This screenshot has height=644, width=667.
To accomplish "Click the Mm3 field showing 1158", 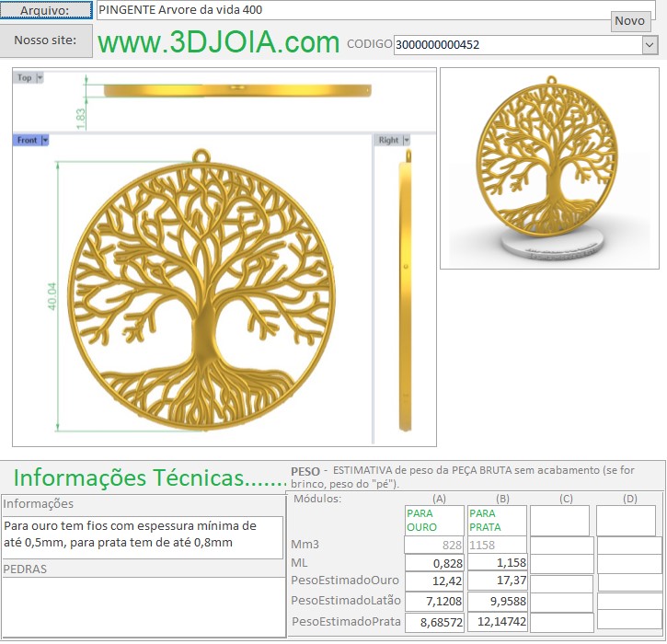I will pyautogui.click(x=497, y=545).
